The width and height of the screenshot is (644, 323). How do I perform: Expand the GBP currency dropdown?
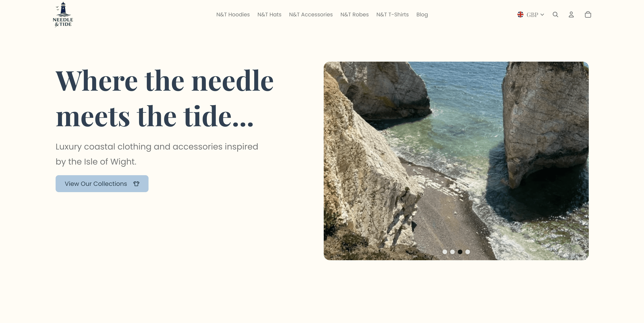click(x=531, y=14)
